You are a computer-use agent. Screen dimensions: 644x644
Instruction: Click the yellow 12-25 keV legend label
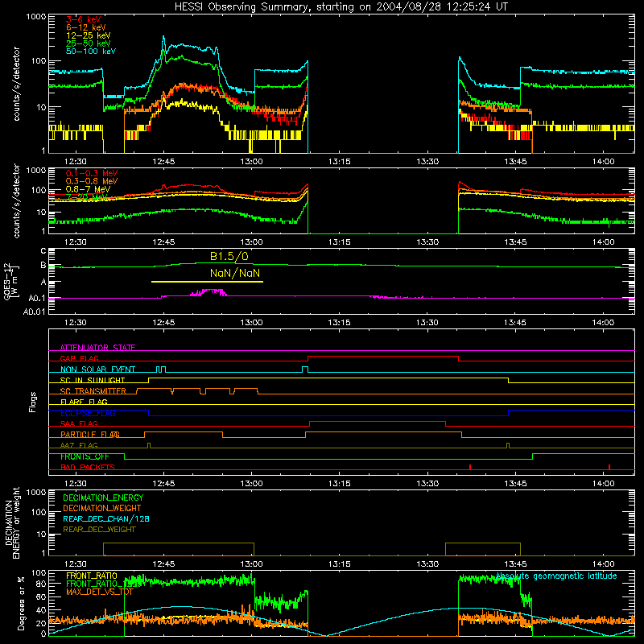pyautogui.click(x=89, y=35)
